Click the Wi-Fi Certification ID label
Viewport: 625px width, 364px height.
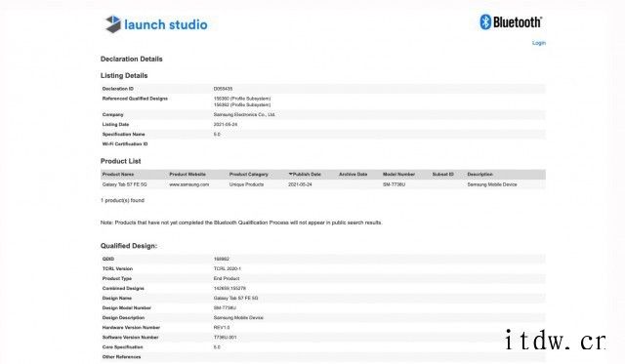coord(125,144)
